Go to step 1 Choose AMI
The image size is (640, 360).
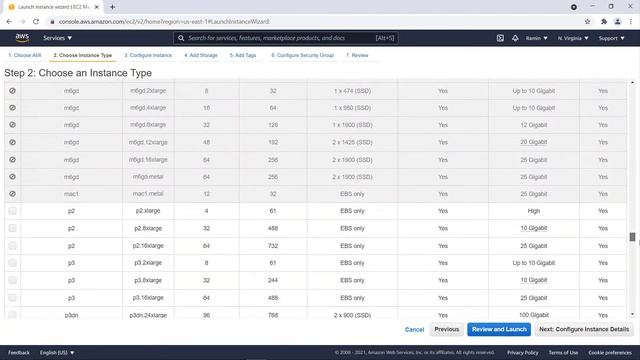pyautogui.click(x=24, y=55)
